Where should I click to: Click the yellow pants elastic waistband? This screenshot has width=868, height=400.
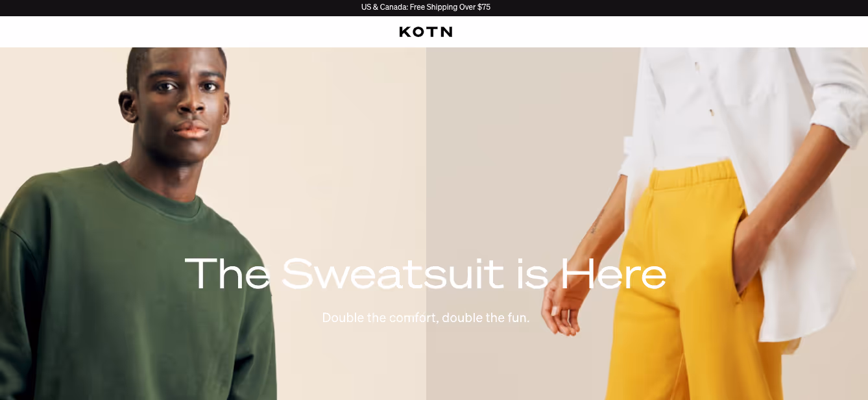point(692,175)
